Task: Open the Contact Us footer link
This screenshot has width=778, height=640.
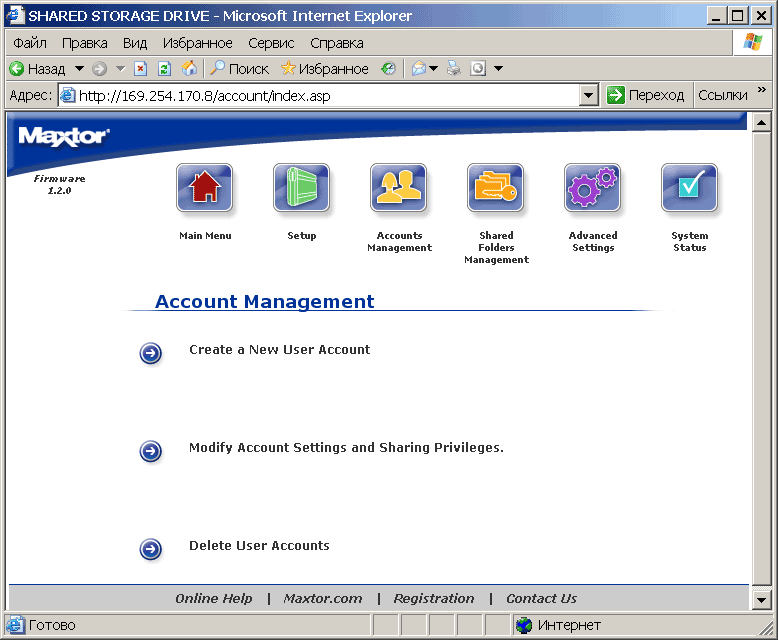Action: (x=541, y=599)
